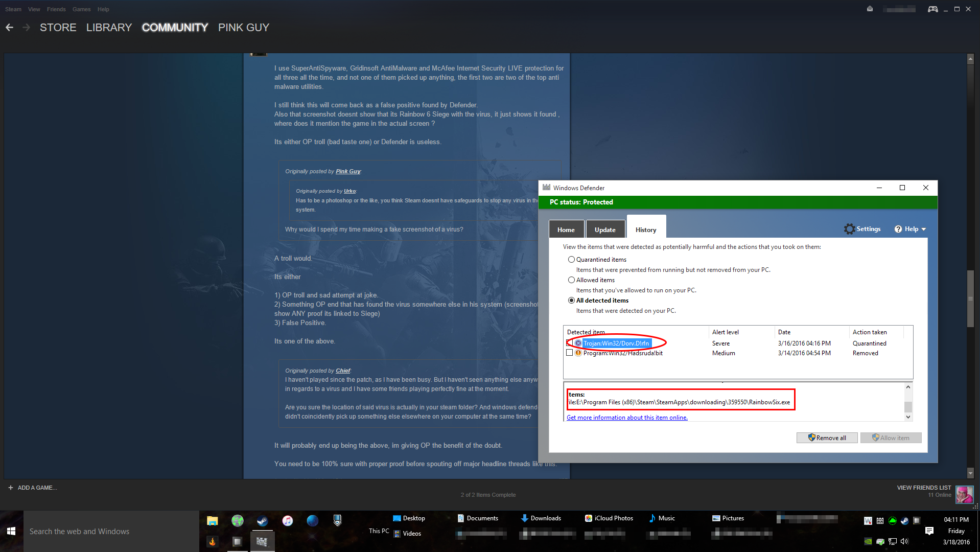Viewport: 980px width, 552px height.
Task: Select the Allowed items radio button
Action: (x=571, y=280)
